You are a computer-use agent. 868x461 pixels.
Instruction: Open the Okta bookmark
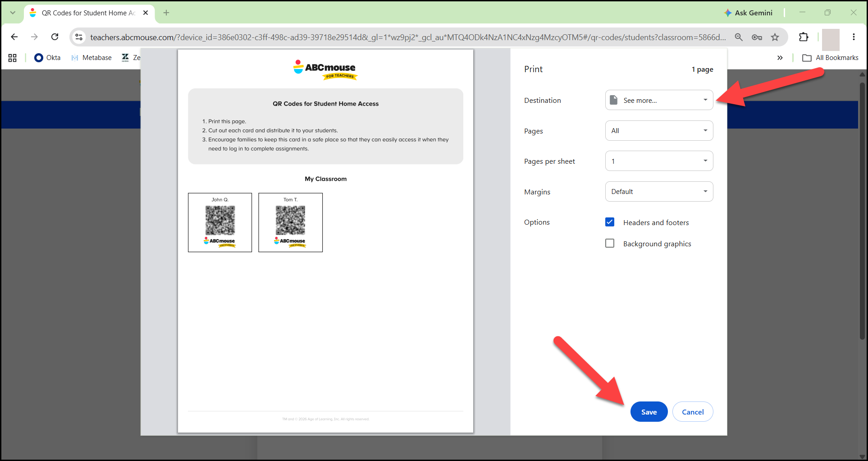(x=47, y=58)
